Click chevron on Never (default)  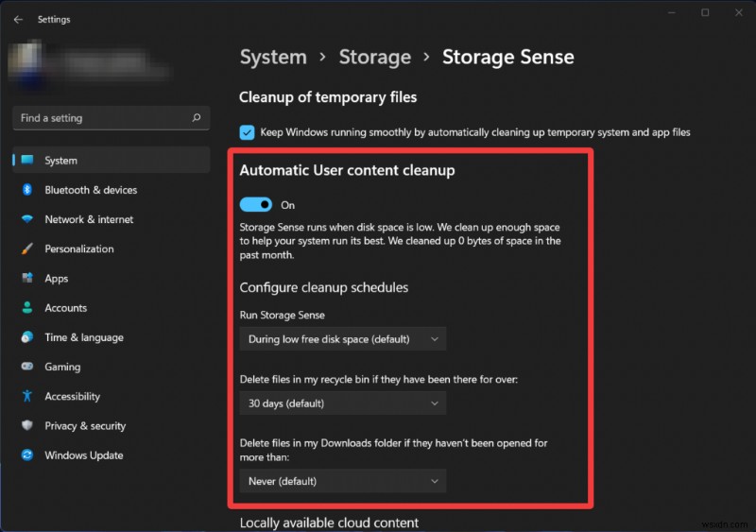pos(435,481)
